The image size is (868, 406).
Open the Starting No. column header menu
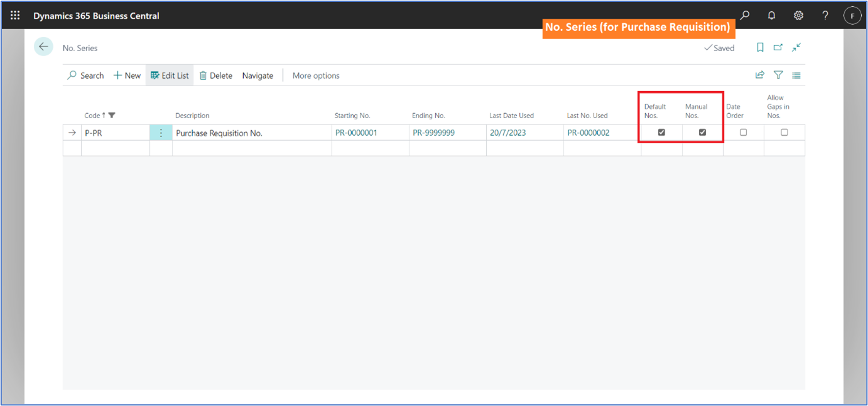pos(352,116)
